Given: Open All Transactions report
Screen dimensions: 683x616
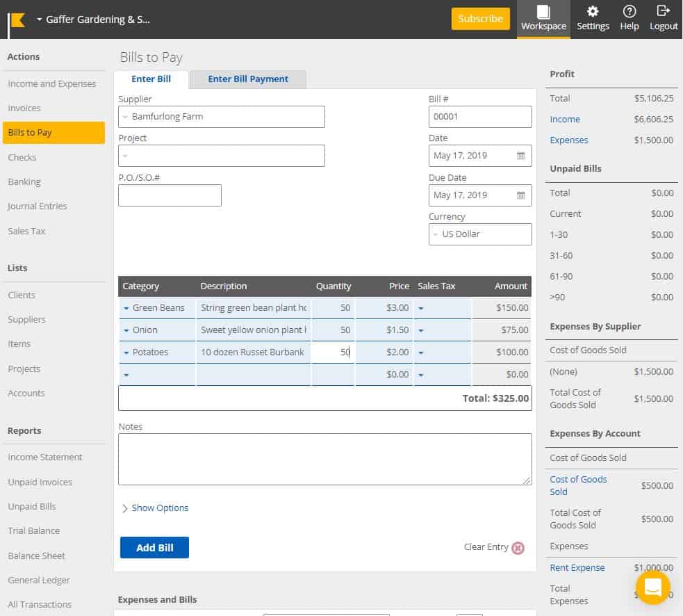Looking at the screenshot, I should [x=40, y=605].
